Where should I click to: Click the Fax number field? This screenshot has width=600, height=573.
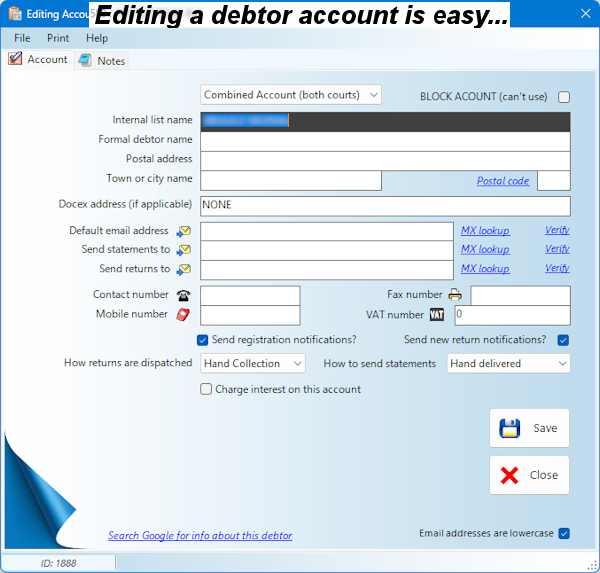tap(520, 295)
